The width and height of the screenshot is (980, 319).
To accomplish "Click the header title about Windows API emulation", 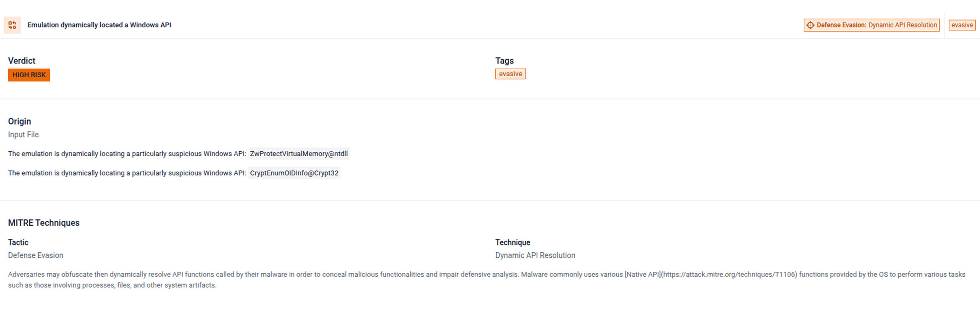I will (99, 25).
